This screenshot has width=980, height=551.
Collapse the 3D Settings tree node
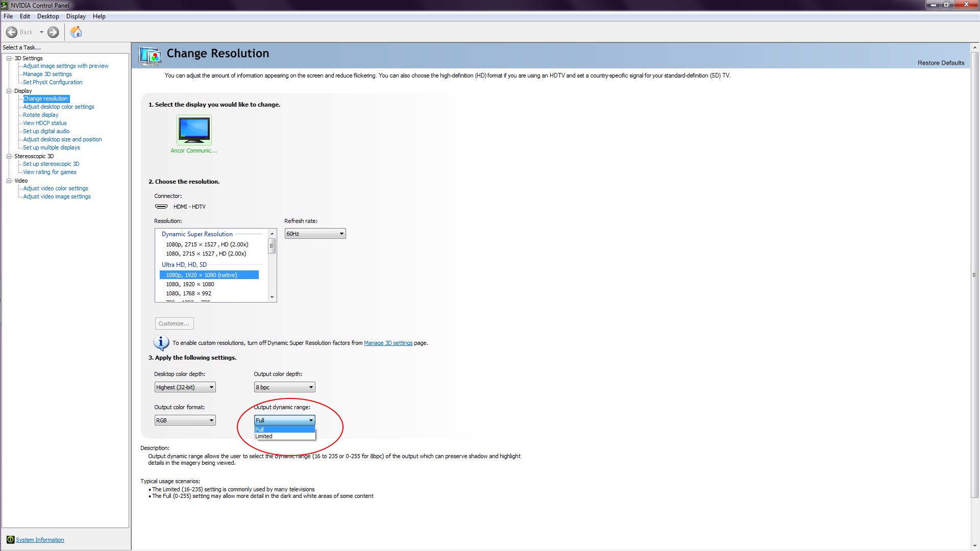click(9, 58)
